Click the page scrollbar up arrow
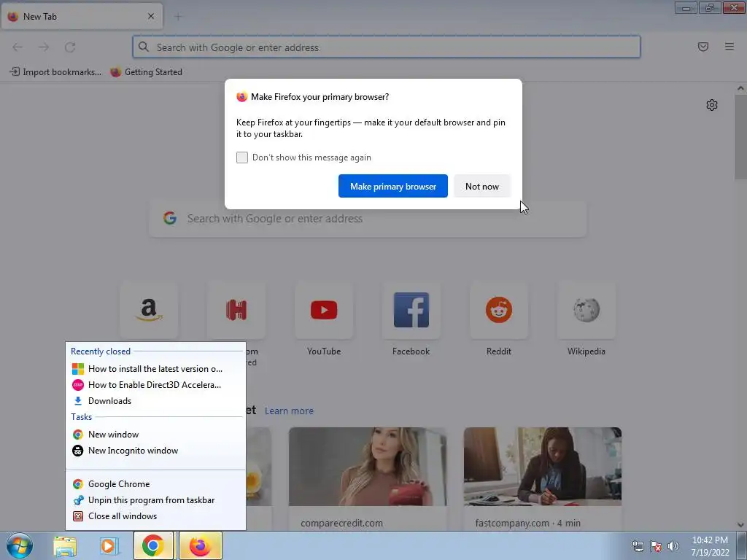 [740, 88]
